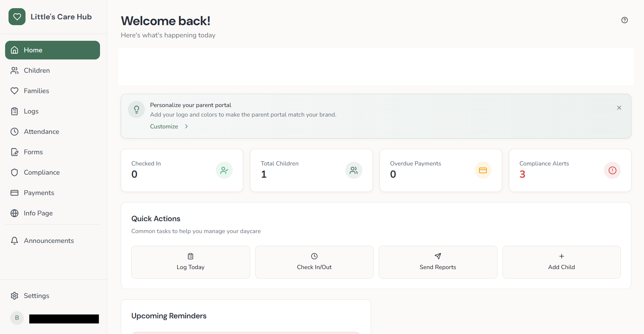Image resolution: width=644 pixels, height=334 pixels.
Task: Click the Payments card icon in sidebar
Action: [14, 193]
